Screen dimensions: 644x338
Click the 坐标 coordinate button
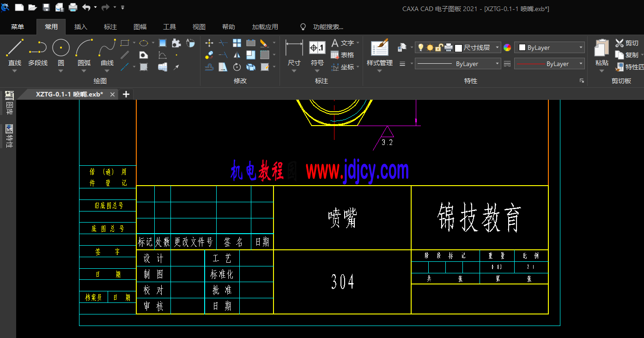coord(342,67)
